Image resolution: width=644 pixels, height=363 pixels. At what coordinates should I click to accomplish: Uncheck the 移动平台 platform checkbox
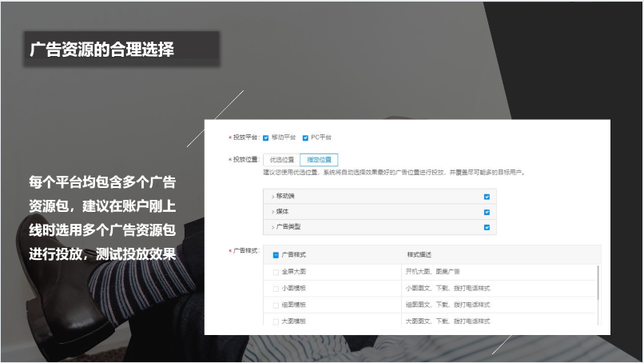pos(266,138)
